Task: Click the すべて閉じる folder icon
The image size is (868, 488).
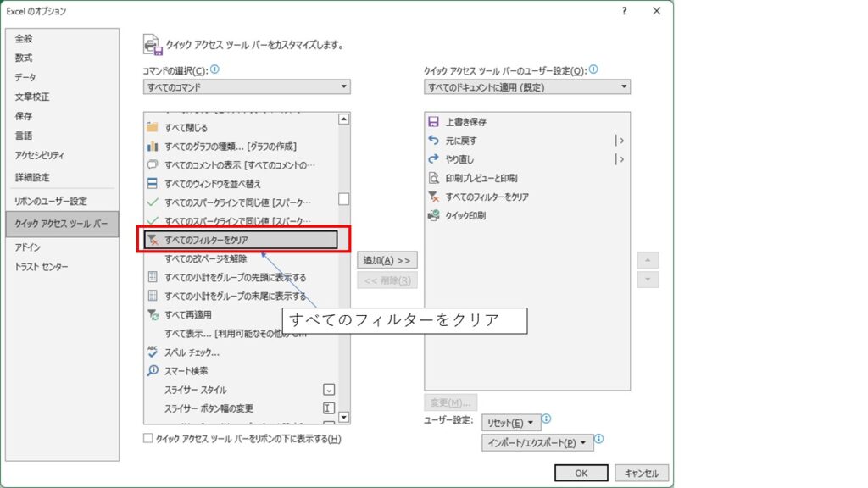Action: (153, 128)
